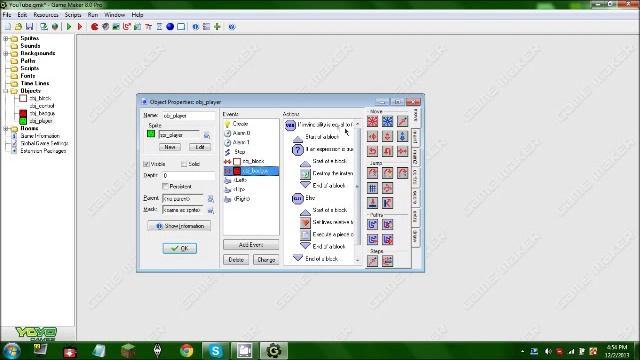Select the End Path action icon
Image resolution: width=640 pixels, height=360 pixels.
coord(387,224)
